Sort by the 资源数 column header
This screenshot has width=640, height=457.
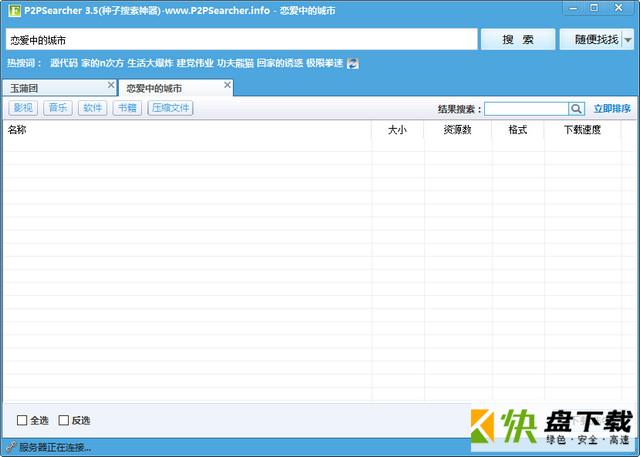coord(458,130)
